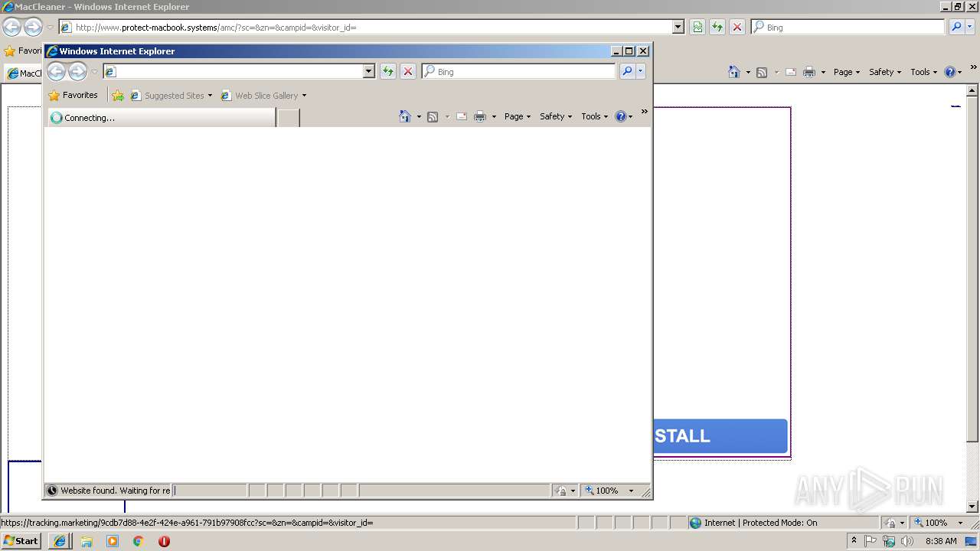980x551 pixels.
Task: Click Read Mail icon in front window
Action: (x=462, y=116)
